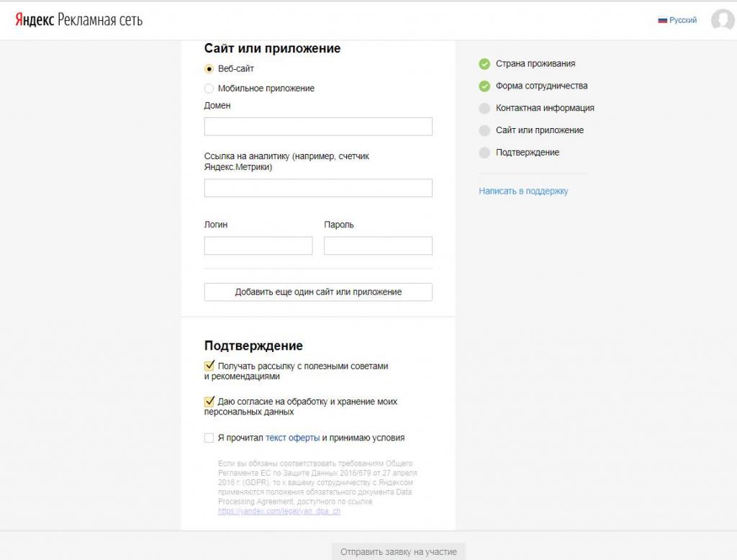
Task: Click the gray circle beside Контактная информация
Action: pyautogui.click(x=484, y=109)
